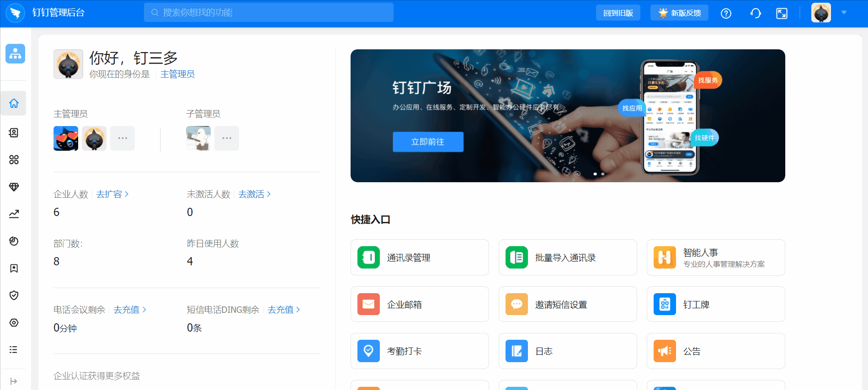Show more main administrators via ellipsis
Image resolution: width=868 pixels, height=390 pixels.
(x=122, y=138)
